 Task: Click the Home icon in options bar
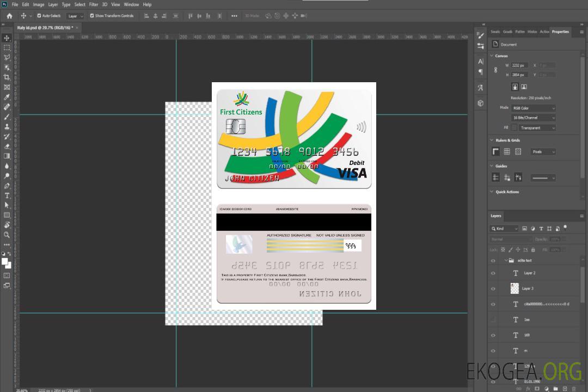[x=9, y=16]
